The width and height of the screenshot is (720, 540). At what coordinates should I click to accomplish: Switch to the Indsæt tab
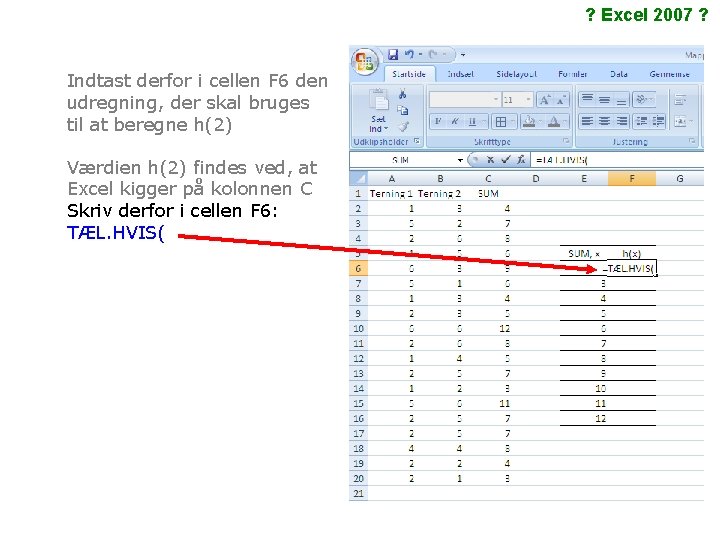pos(461,74)
